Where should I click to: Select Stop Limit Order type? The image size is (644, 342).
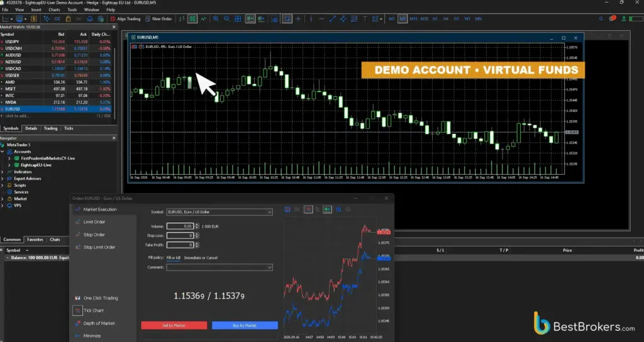99,247
